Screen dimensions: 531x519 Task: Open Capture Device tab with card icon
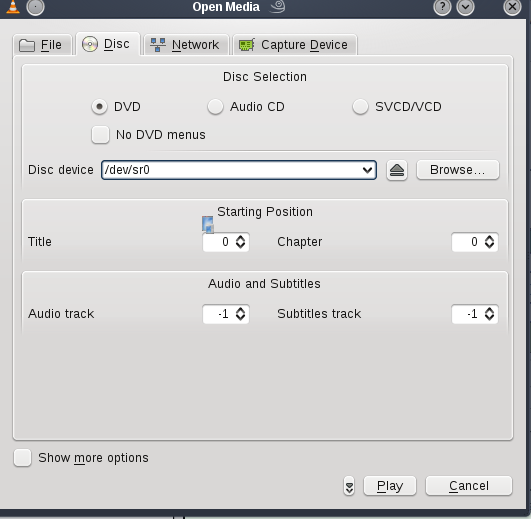coord(294,45)
